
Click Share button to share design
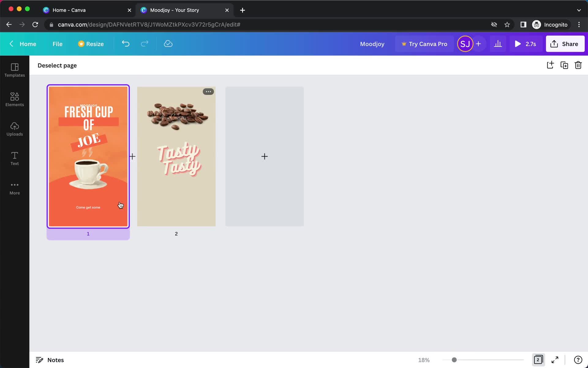565,44
